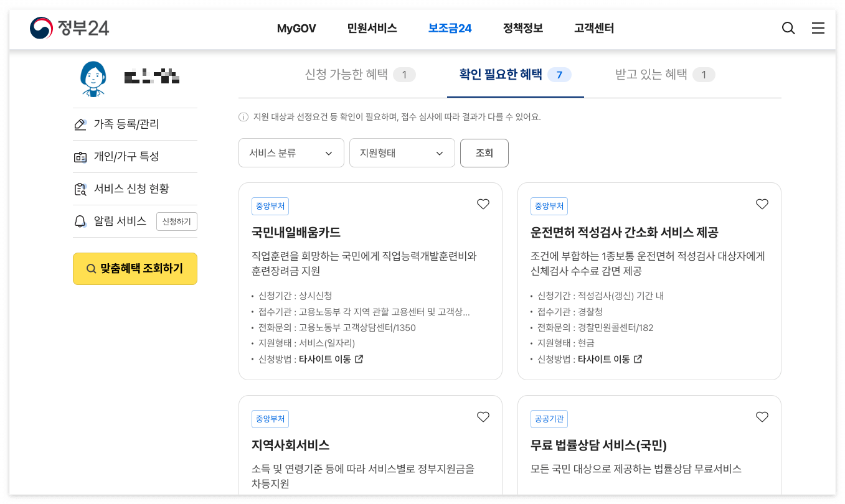Switch to 신청 가능한 혜택 tab
The image size is (845, 504).
pos(360,75)
